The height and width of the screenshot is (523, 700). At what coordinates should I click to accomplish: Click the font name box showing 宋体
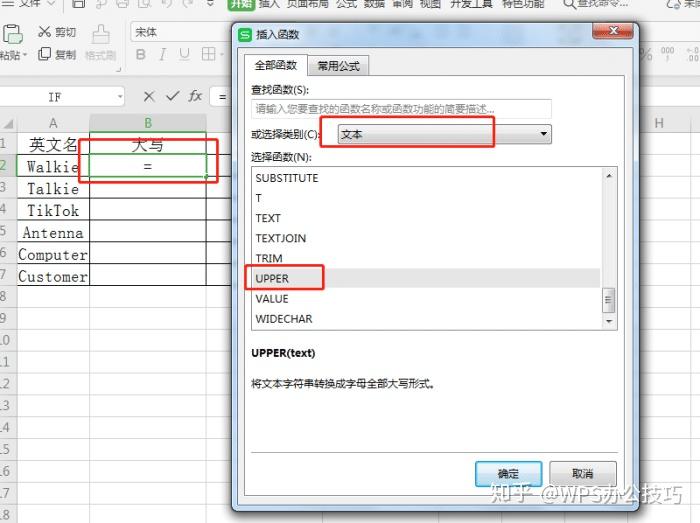pyautogui.click(x=181, y=32)
